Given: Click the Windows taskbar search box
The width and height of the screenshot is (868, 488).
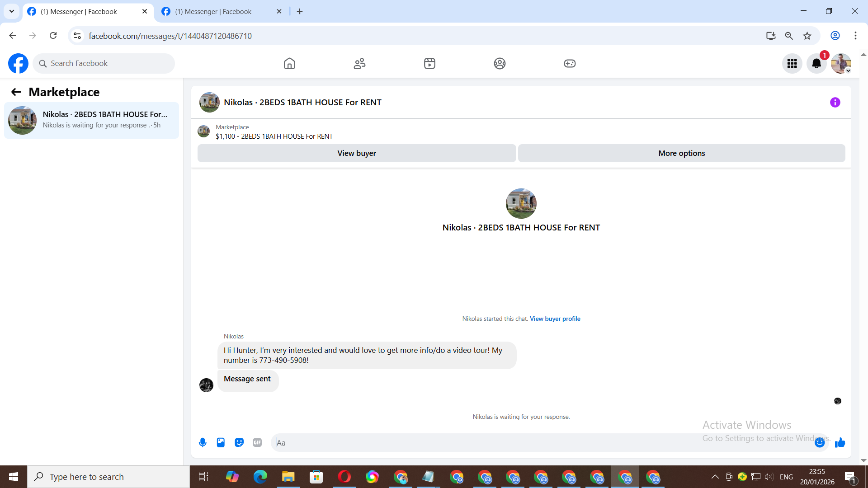Looking at the screenshot, I should pos(108,477).
